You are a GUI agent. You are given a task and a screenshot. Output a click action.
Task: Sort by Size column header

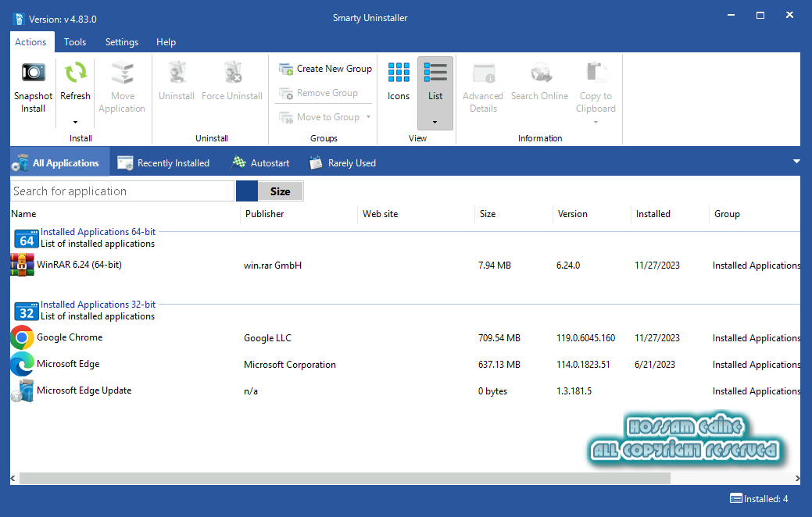488,214
